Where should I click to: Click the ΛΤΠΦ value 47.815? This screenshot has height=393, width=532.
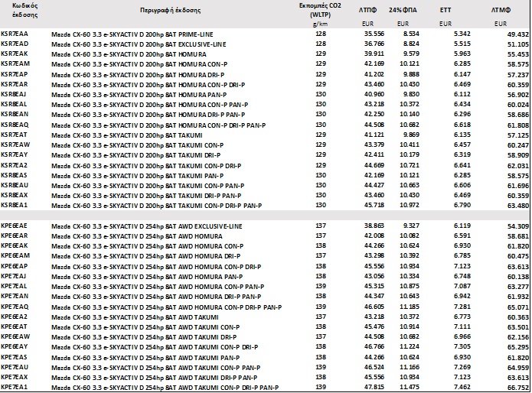(x=374, y=387)
